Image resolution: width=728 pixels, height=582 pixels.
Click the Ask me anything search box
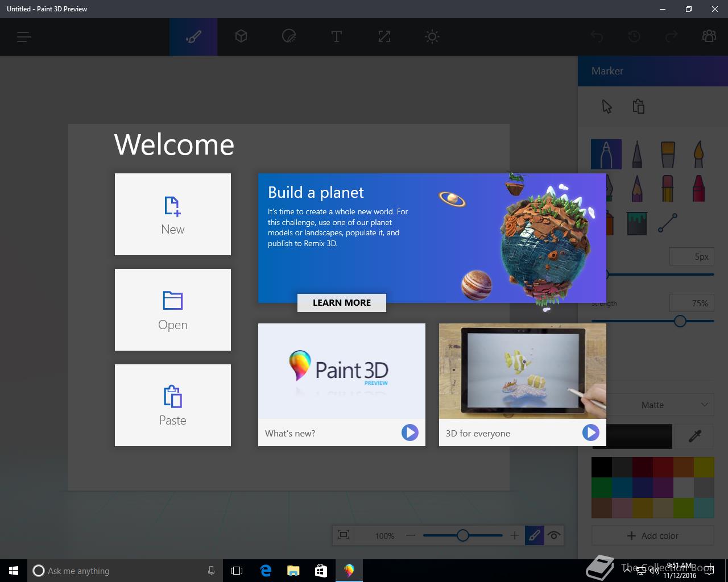point(124,571)
